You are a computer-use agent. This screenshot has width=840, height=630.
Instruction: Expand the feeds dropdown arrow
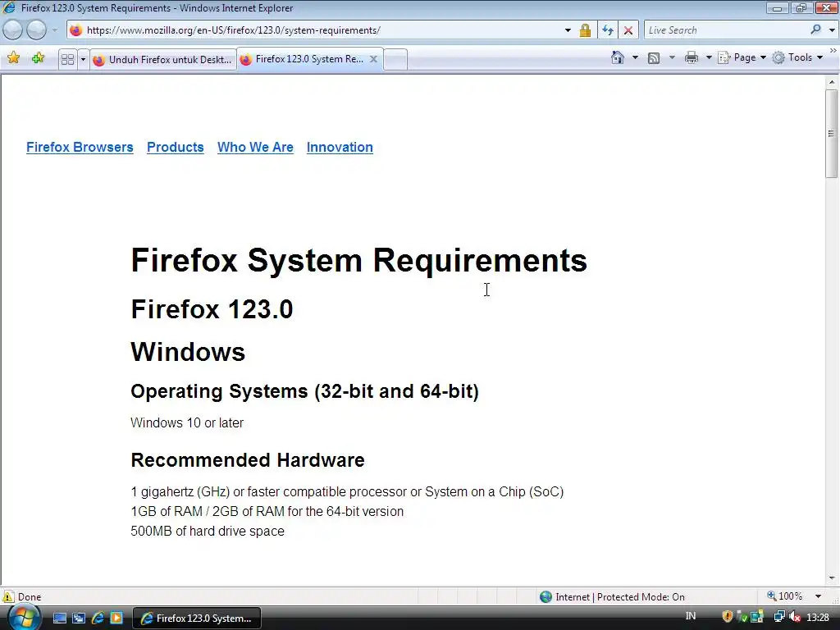(672, 57)
